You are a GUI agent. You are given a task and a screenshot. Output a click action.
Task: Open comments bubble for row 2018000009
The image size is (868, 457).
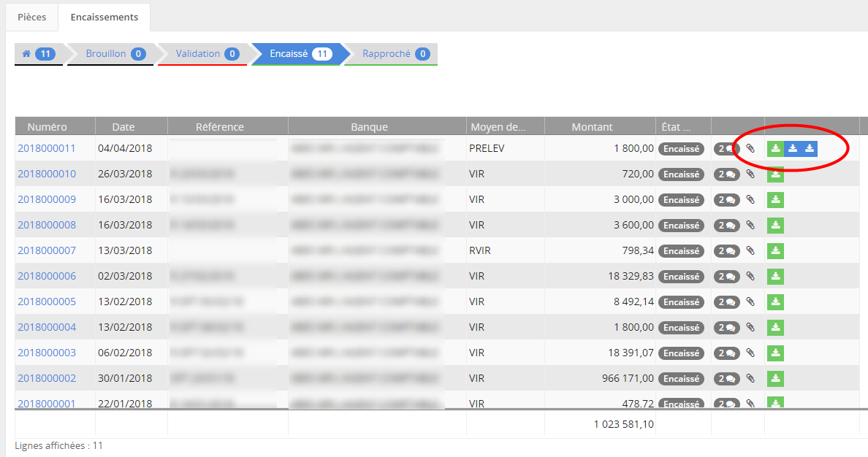(726, 200)
